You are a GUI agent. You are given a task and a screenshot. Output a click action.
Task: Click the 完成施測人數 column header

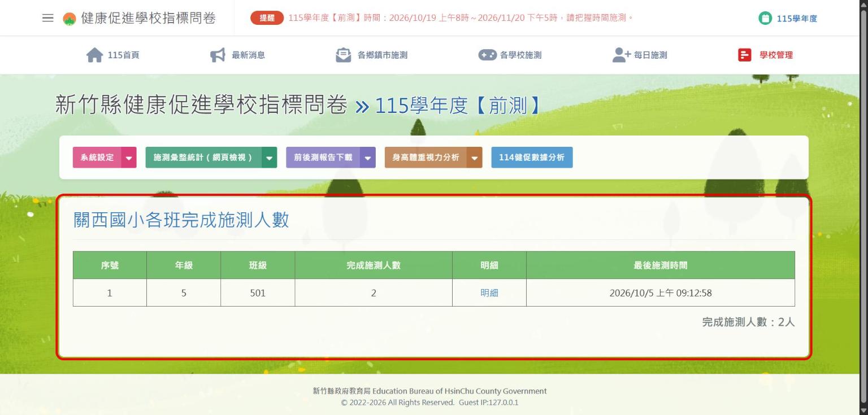374,265
